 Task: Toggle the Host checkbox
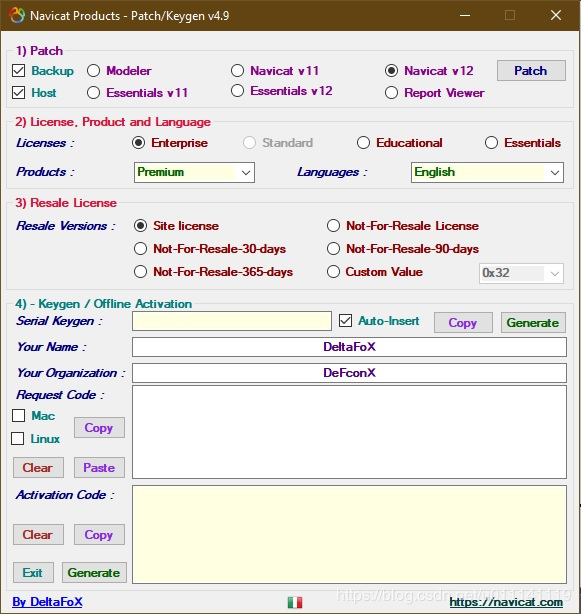pyautogui.click(x=18, y=93)
